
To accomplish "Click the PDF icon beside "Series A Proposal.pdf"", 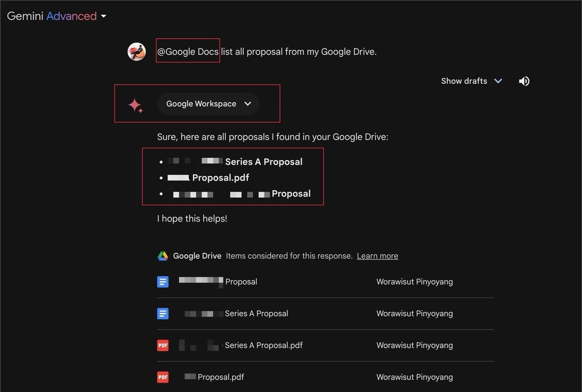I will coord(163,346).
